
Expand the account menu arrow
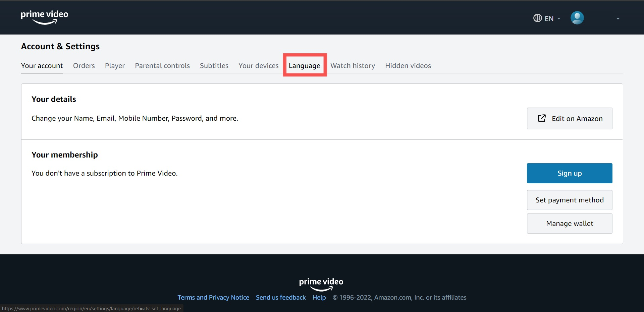point(618,19)
